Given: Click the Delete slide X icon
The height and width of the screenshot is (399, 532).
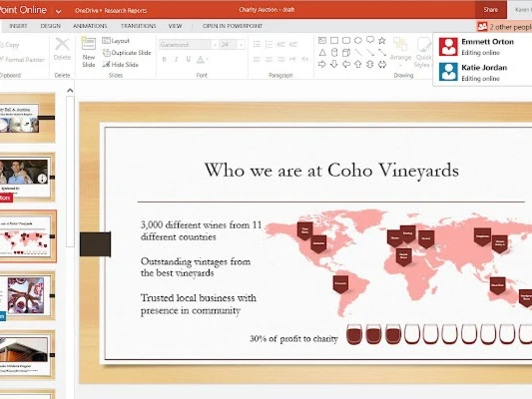Looking at the screenshot, I should tap(62, 44).
